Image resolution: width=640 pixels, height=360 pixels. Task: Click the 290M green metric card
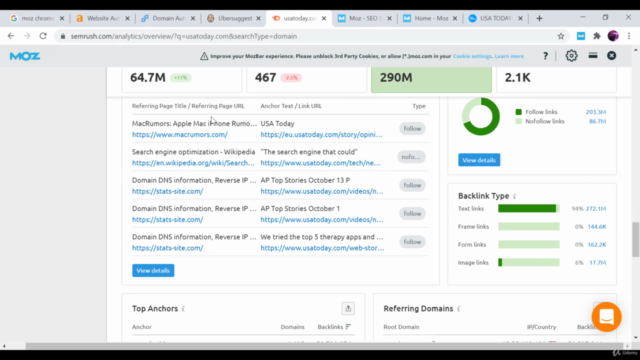[431, 80]
